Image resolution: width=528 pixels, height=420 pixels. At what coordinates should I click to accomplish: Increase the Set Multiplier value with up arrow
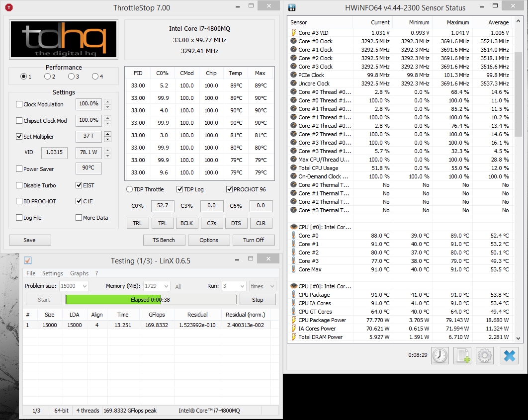click(108, 134)
